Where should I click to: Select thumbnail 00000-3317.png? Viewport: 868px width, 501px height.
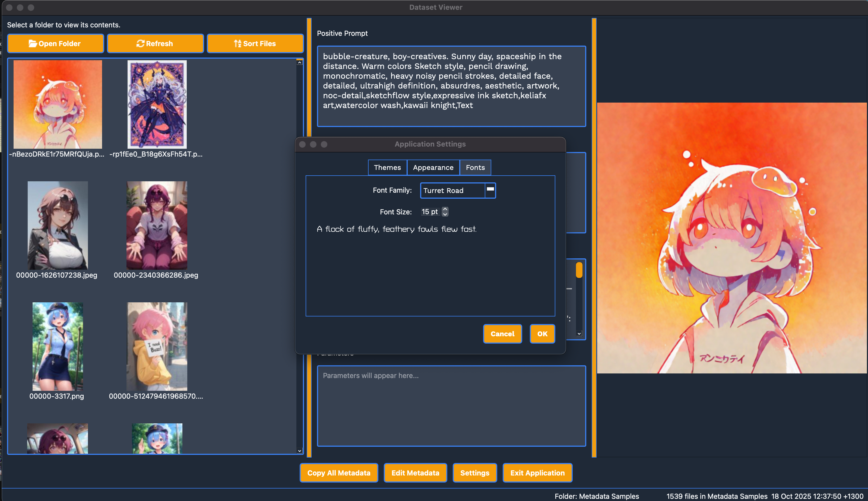point(58,347)
